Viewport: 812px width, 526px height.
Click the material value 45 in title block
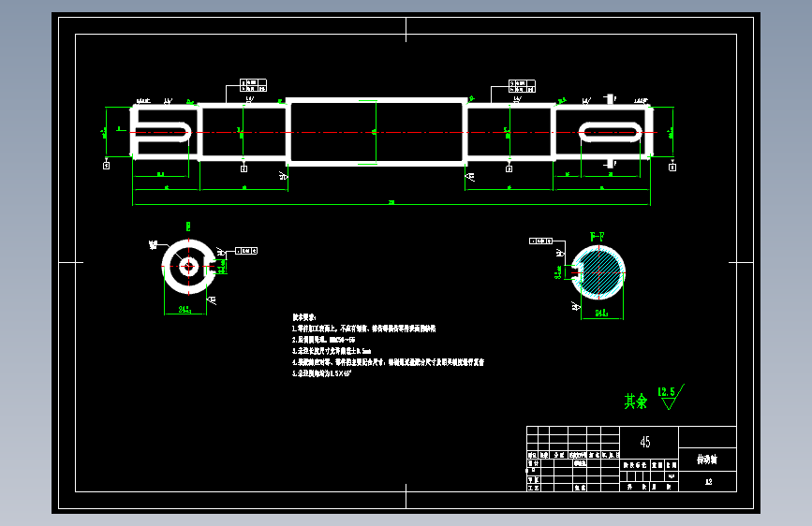click(x=644, y=442)
